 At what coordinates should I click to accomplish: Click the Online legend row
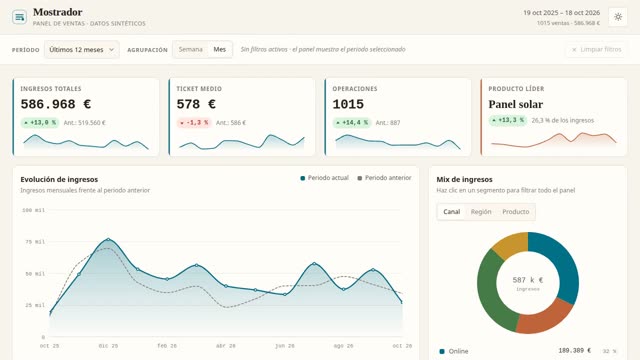[x=528, y=351]
